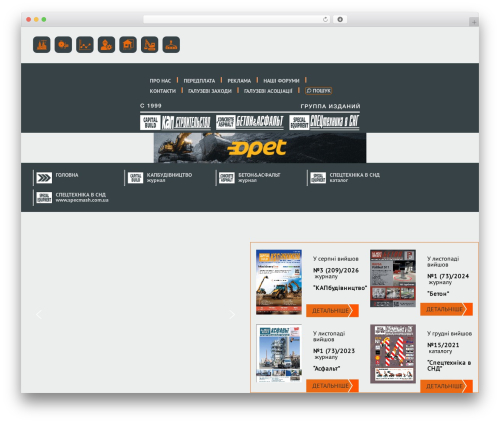Click the ГРУППА ИЗДАНИЙ heading text
Screen dimensions: 500x423
[330, 106]
